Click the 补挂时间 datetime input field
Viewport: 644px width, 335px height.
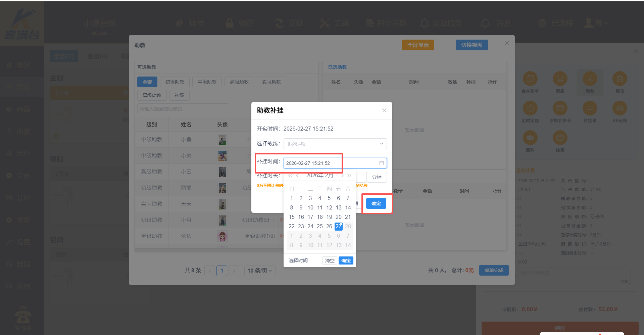pos(331,163)
